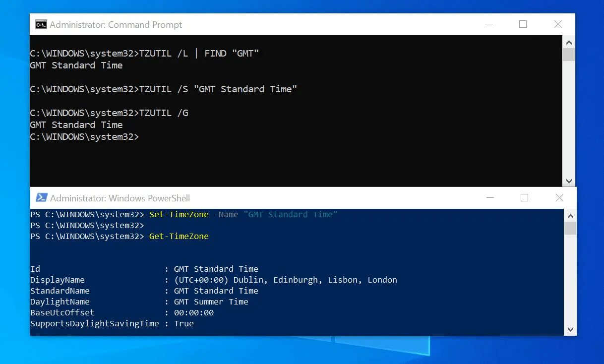Click the PowerShell icon in its title bar
The width and height of the screenshot is (604, 364).
pos(42,197)
